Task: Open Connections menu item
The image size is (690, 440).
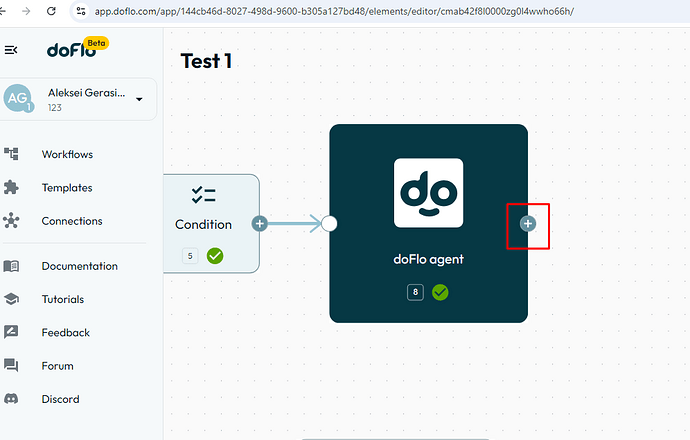Action: point(72,221)
